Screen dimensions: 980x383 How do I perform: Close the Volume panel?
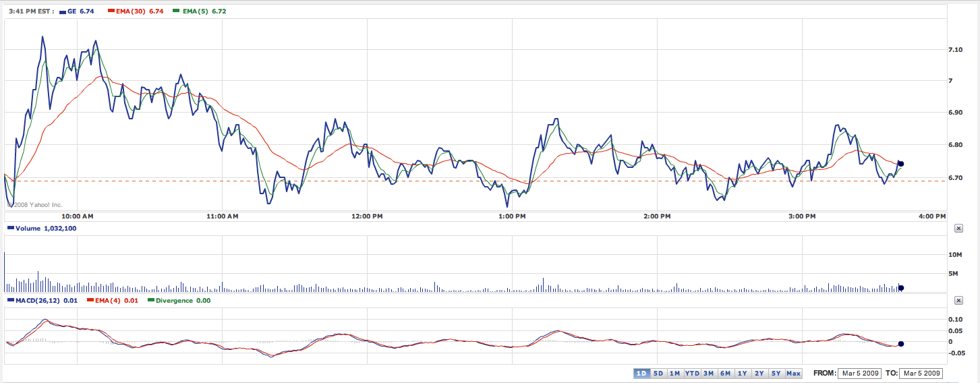pos(958,229)
